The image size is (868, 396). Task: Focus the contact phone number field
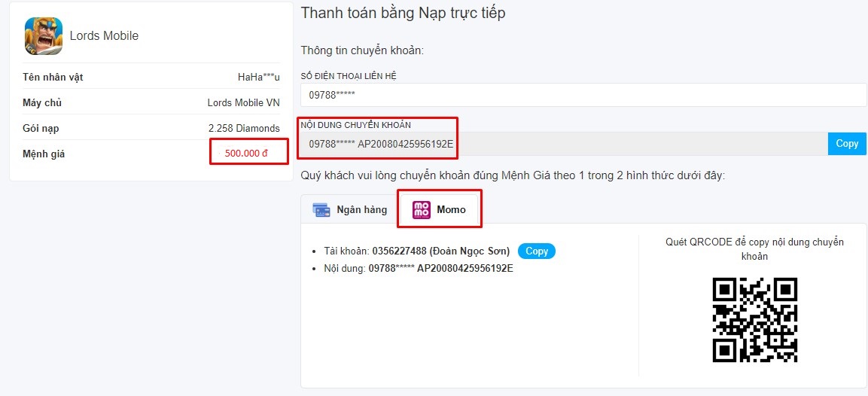pos(583,95)
